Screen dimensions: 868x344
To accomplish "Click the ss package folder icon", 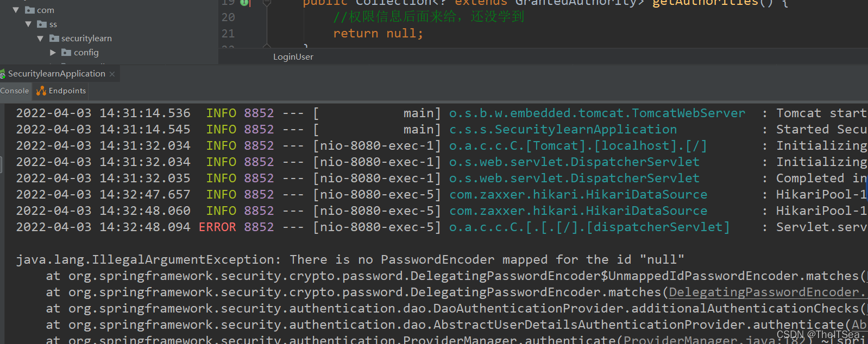I will pyautogui.click(x=42, y=24).
